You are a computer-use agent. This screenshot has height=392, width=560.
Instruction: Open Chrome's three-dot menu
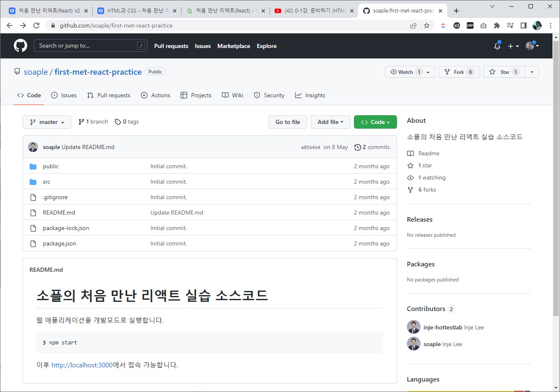point(551,25)
